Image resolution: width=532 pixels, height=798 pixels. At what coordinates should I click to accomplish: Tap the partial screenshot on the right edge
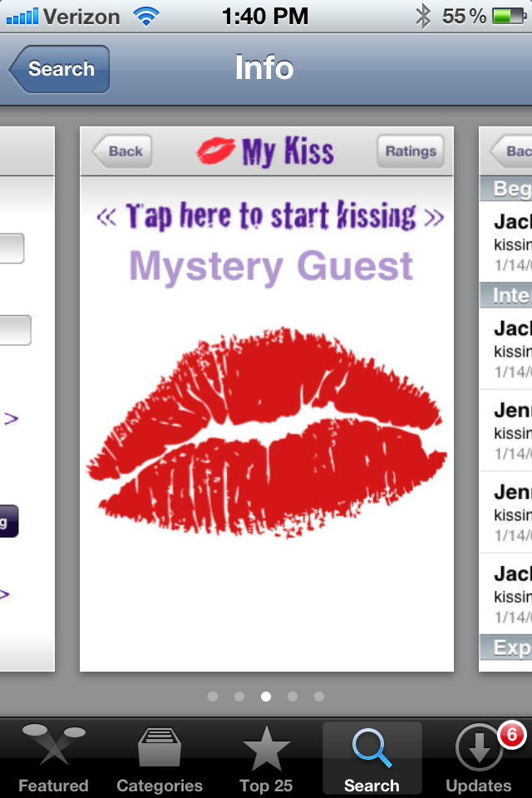click(x=505, y=399)
